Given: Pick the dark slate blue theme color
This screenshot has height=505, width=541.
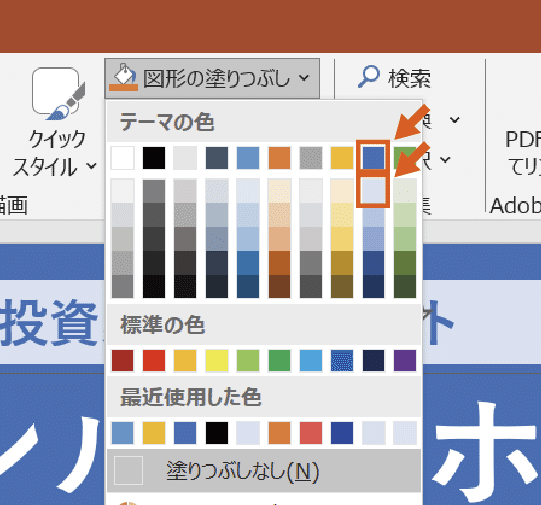Looking at the screenshot, I should coord(217,158).
